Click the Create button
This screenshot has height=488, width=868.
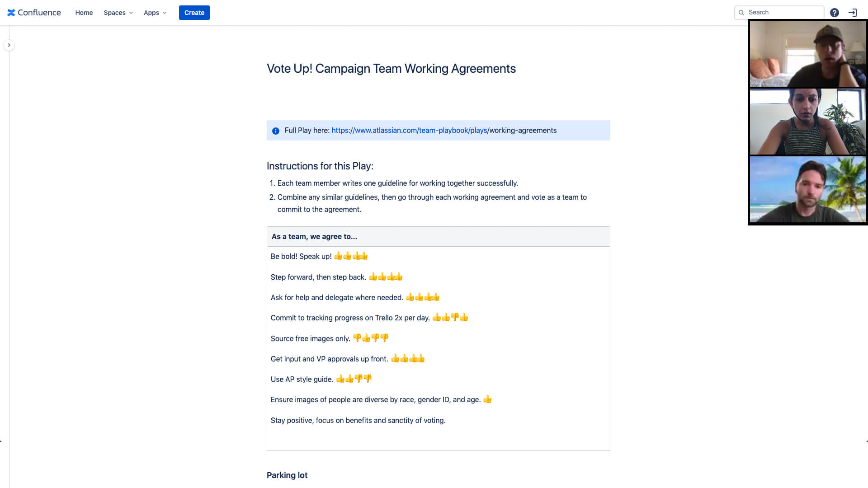[x=194, y=13]
